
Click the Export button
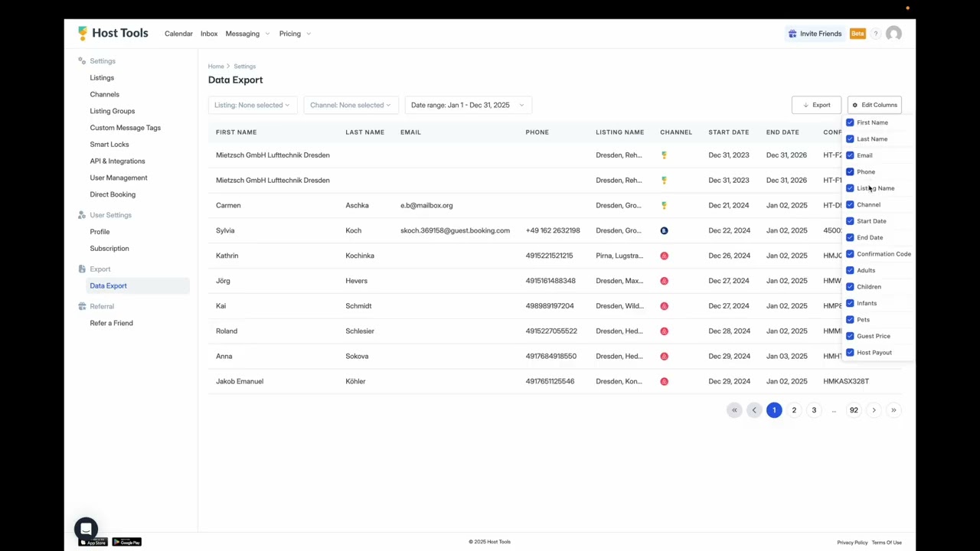(x=816, y=105)
